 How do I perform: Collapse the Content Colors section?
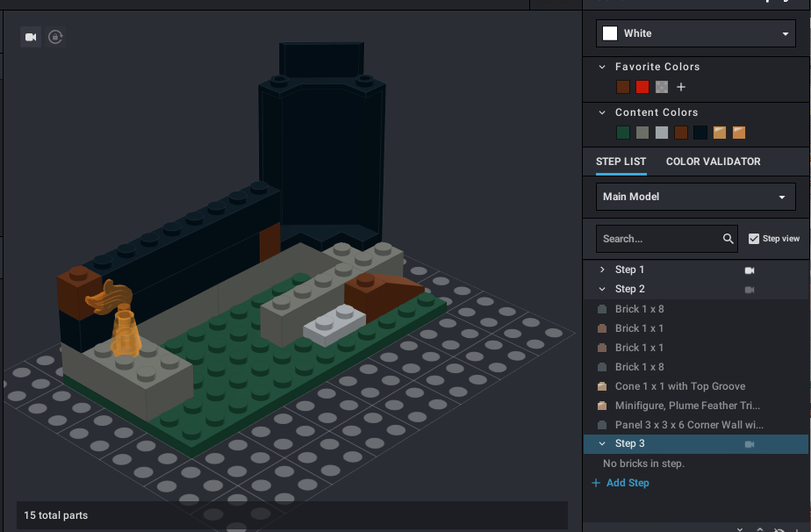coord(602,112)
